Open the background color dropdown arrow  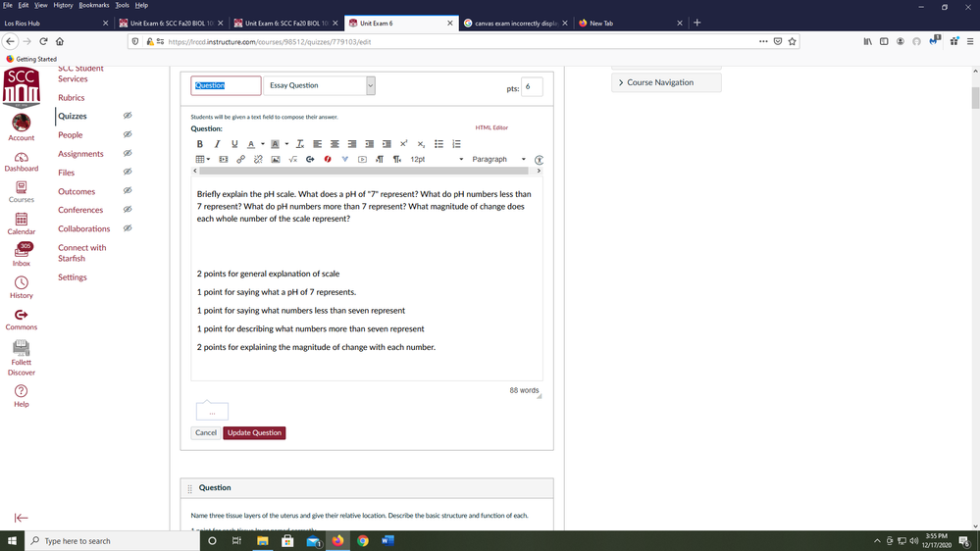coord(286,144)
